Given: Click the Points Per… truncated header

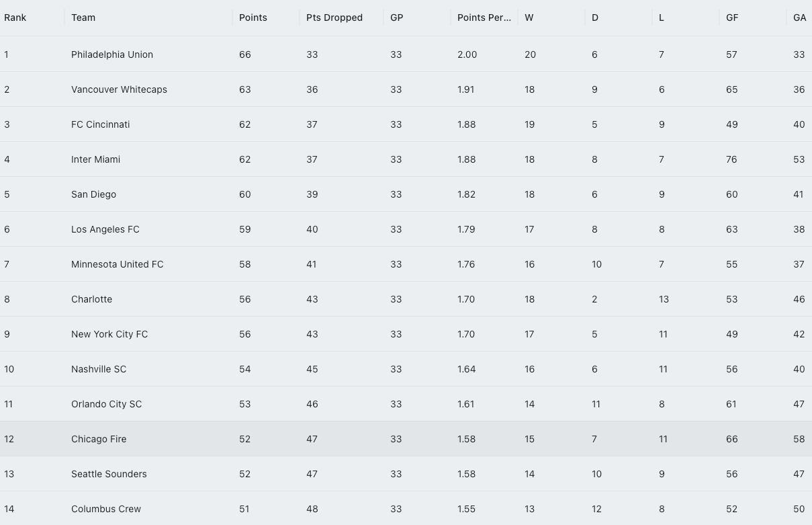Looking at the screenshot, I should pos(484,17).
